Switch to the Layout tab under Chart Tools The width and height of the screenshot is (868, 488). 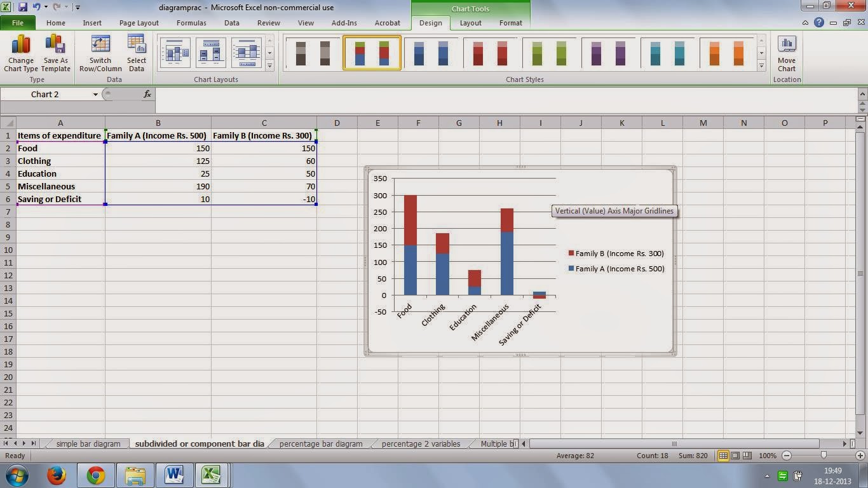coord(470,23)
